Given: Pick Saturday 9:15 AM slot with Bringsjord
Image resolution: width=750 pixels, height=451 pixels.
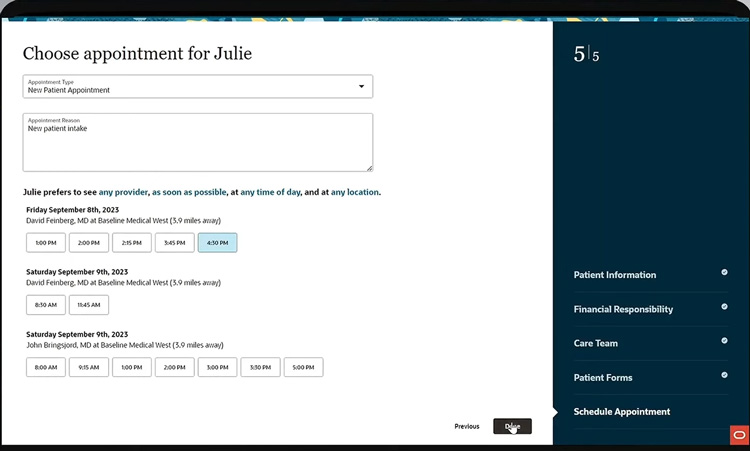Looking at the screenshot, I should coord(89,367).
